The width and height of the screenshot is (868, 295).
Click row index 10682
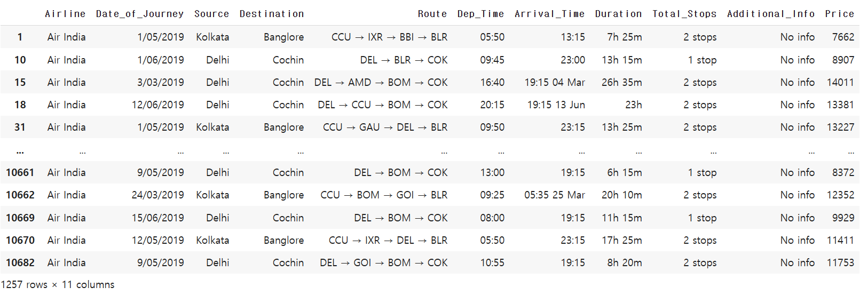20,263
